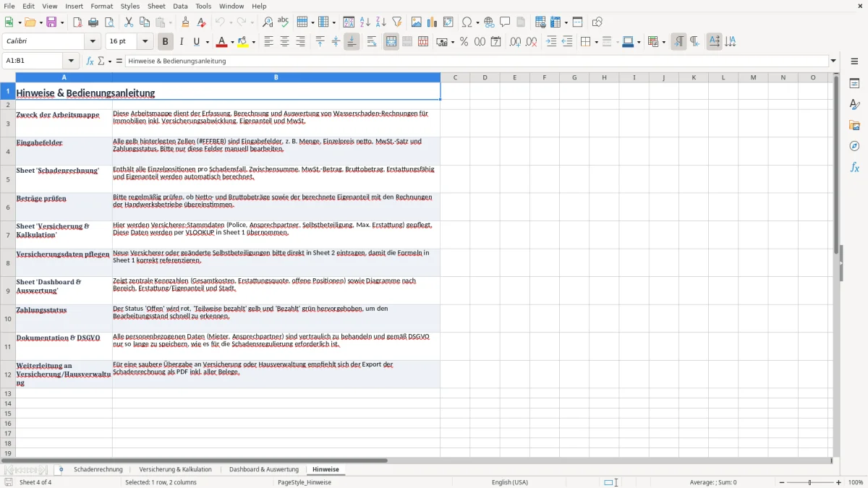Click column header C

[x=456, y=77]
